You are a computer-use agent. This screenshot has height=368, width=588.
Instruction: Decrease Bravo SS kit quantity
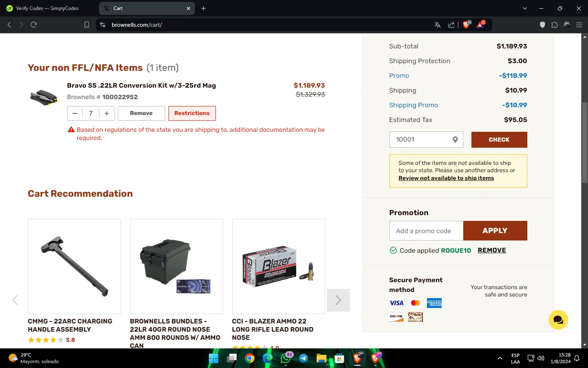tap(75, 113)
